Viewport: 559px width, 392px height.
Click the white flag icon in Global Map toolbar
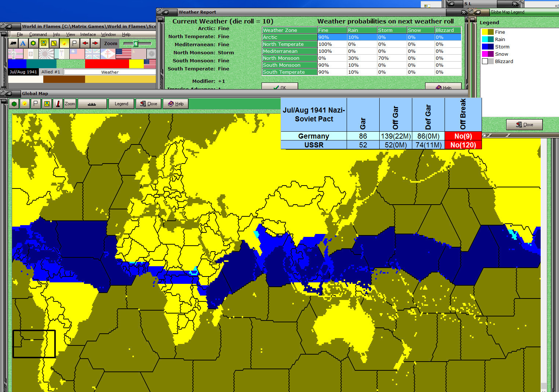click(36, 104)
